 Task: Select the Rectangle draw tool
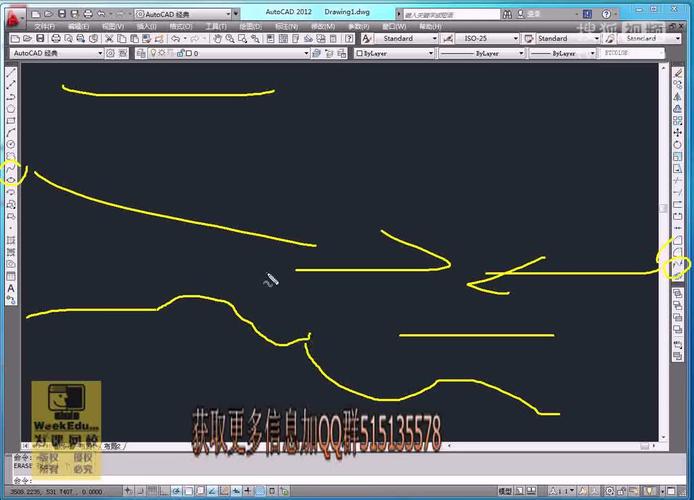coord(11,121)
